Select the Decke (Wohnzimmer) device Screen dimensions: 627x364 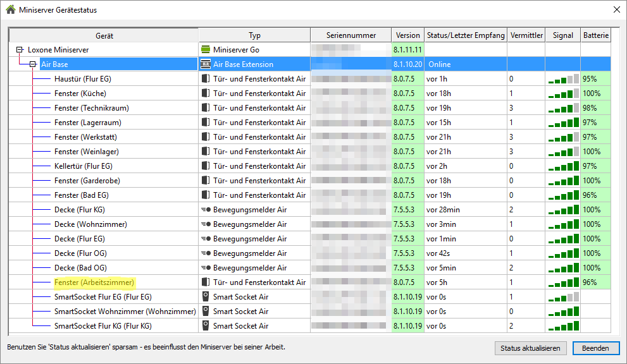click(90, 224)
